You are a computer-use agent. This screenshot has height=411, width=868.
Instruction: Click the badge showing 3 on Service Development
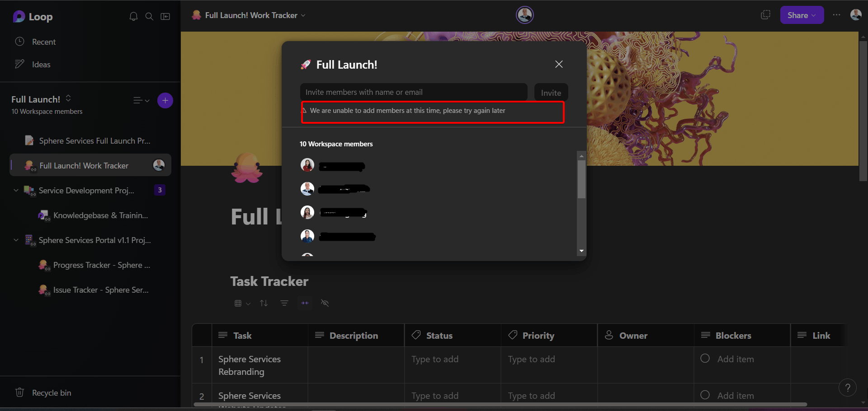point(160,190)
